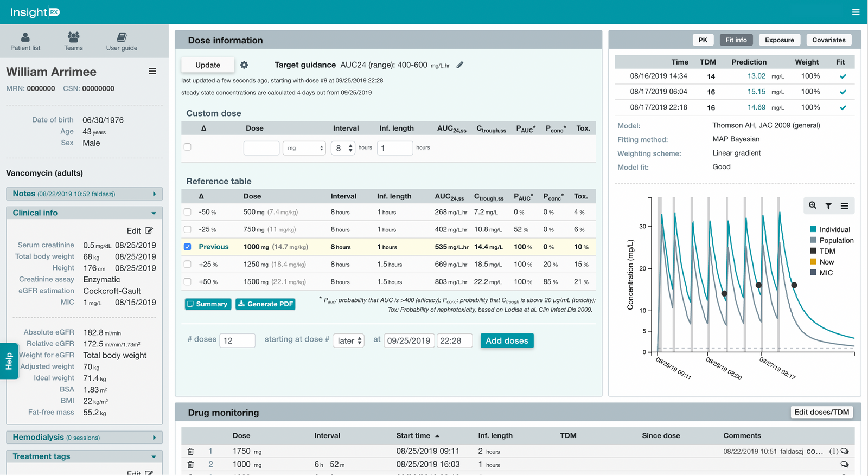Uncheck the Previous 1000 mg dose checkbox
Image resolution: width=868 pixels, height=476 pixels.
pyautogui.click(x=188, y=247)
